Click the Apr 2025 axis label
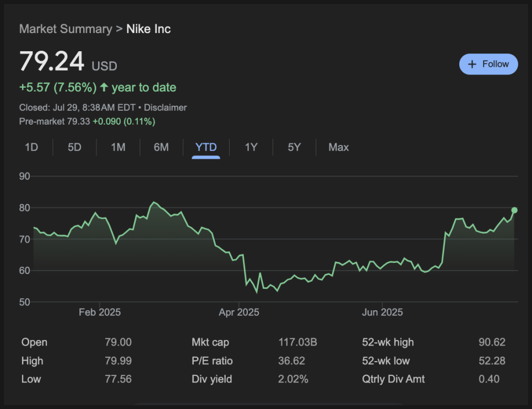This screenshot has width=532, height=409. pos(239,312)
